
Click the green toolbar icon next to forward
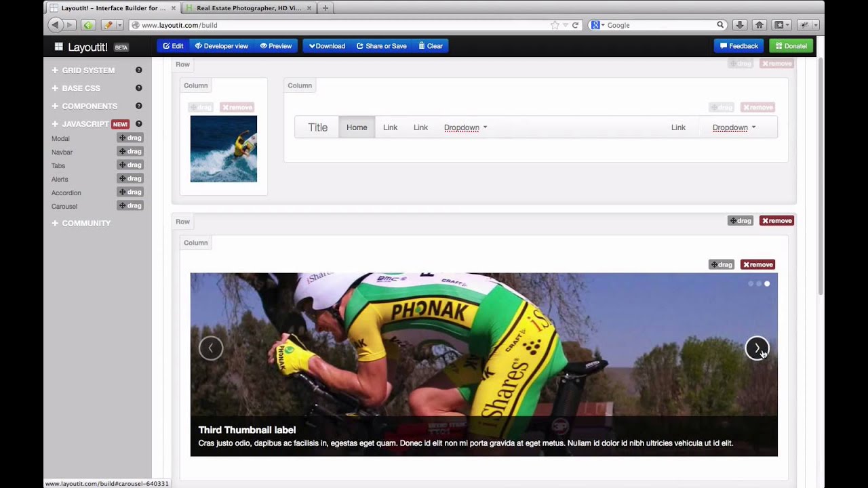click(x=88, y=25)
